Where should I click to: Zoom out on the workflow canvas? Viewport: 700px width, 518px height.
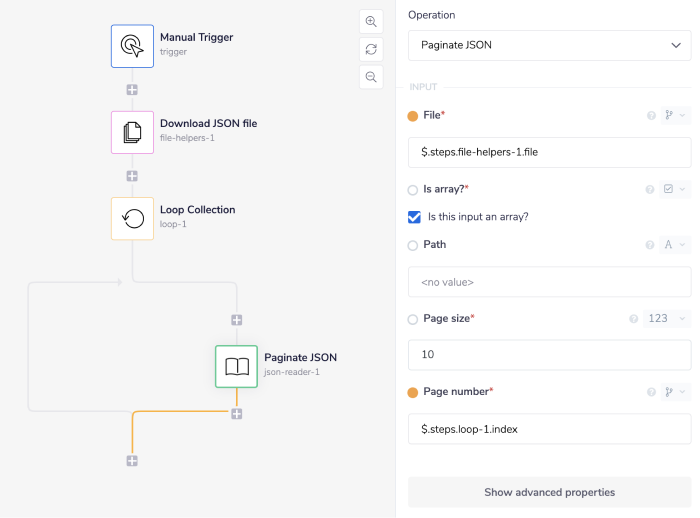[371, 77]
